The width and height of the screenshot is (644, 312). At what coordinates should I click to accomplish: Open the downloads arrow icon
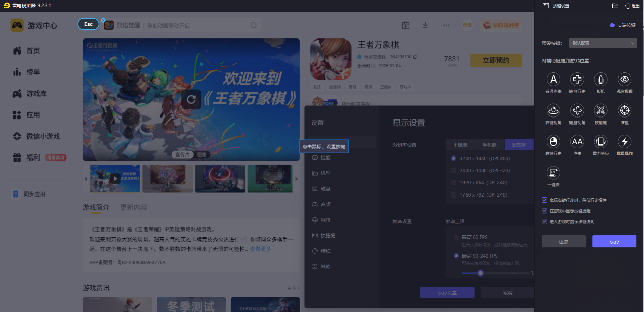click(x=425, y=25)
